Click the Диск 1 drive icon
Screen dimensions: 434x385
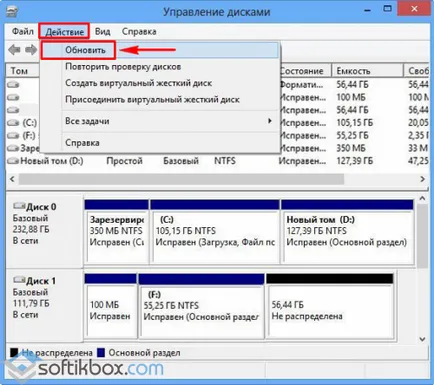(19, 281)
